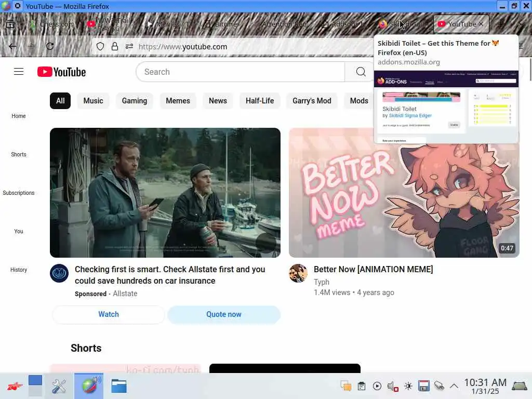Open the file manager from the taskbar
Screen dimensions: 532x399
click(119, 386)
